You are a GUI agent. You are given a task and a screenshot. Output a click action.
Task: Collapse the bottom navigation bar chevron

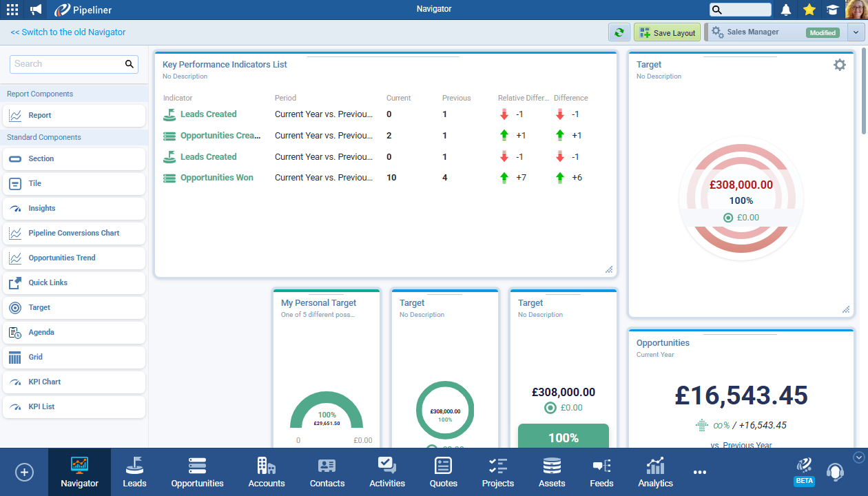[x=858, y=457]
